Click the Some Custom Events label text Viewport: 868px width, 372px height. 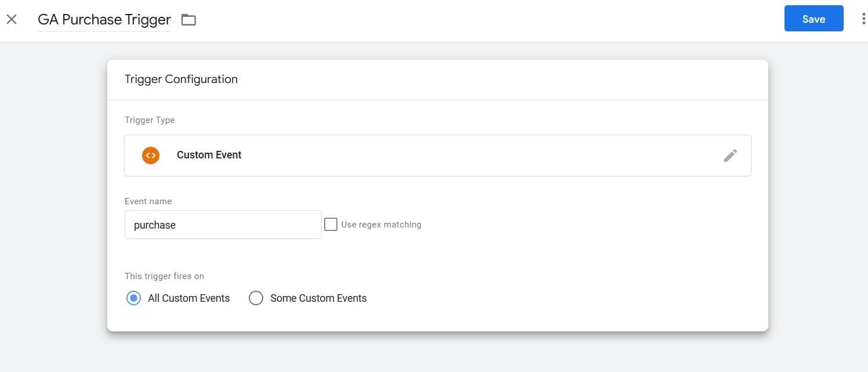(318, 298)
